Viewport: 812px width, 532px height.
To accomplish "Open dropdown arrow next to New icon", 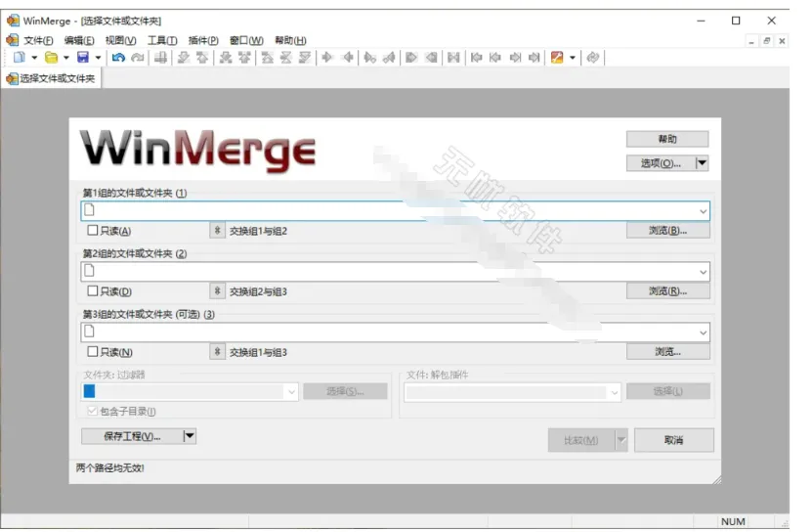I will coord(34,58).
